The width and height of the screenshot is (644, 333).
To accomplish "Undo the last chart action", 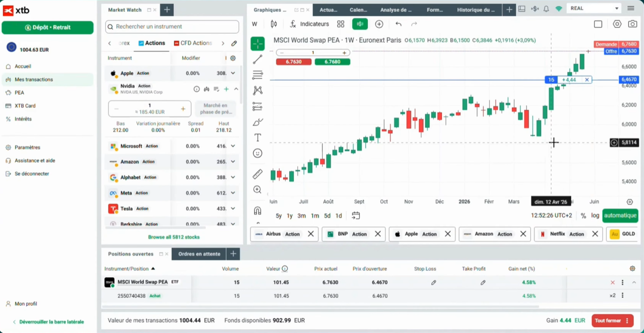I will click(398, 24).
